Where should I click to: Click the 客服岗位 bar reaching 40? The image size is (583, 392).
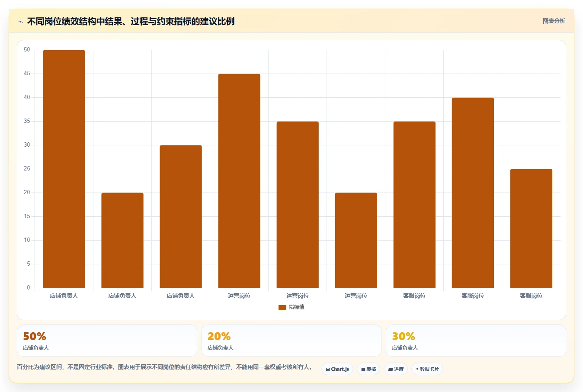473,193
